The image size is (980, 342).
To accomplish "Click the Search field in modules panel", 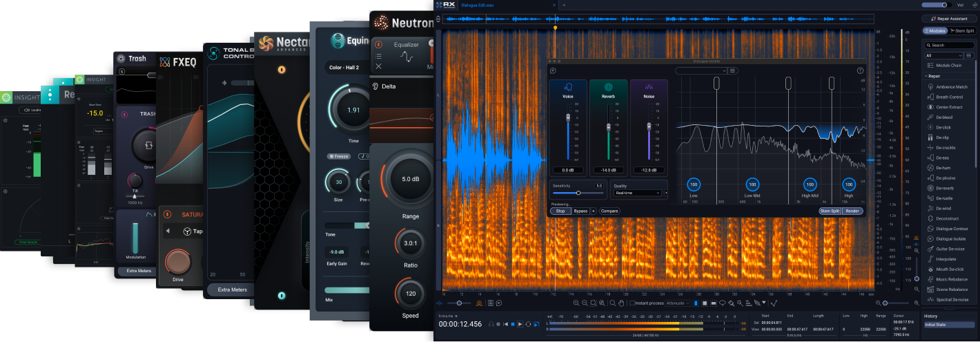I will [949, 45].
